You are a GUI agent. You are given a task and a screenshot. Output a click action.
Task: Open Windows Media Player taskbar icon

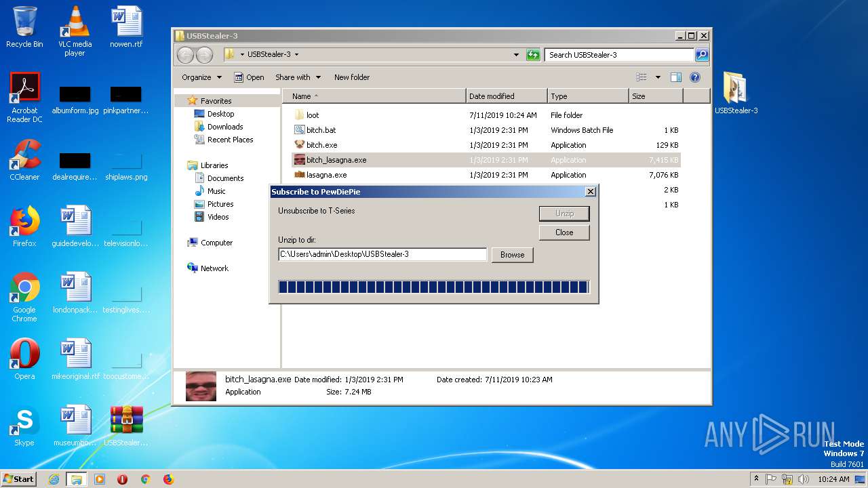100,479
